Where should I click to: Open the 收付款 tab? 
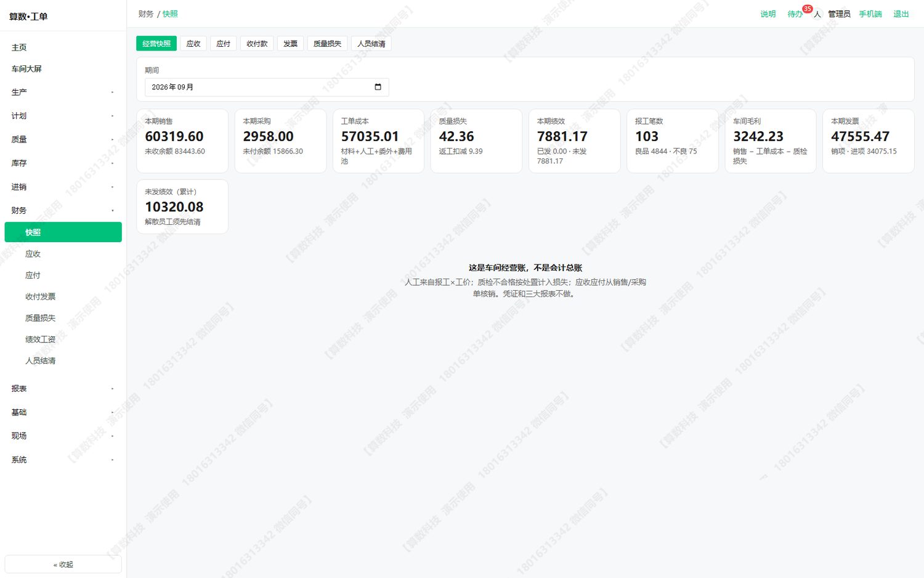click(x=257, y=44)
